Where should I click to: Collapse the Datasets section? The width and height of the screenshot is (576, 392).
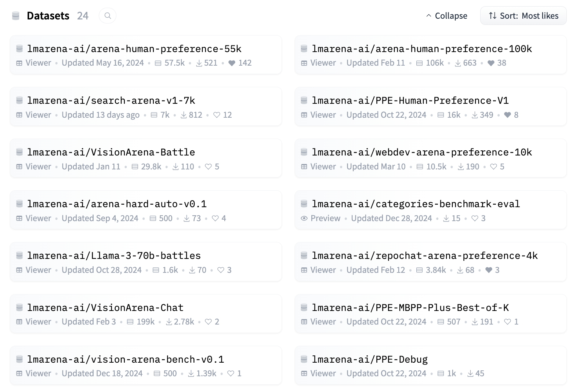click(446, 16)
